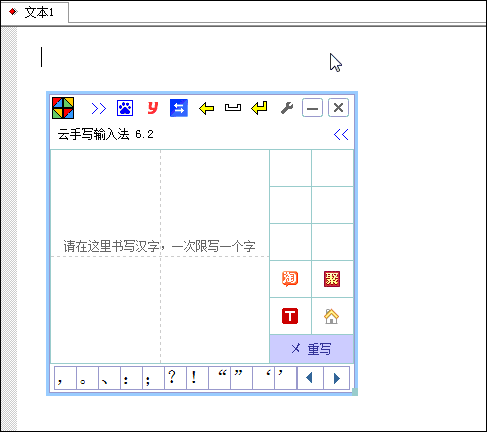Viewport: 487px width, 432px height.
Task: Click the red Juhuasuan icon
Action: coord(332,279)
